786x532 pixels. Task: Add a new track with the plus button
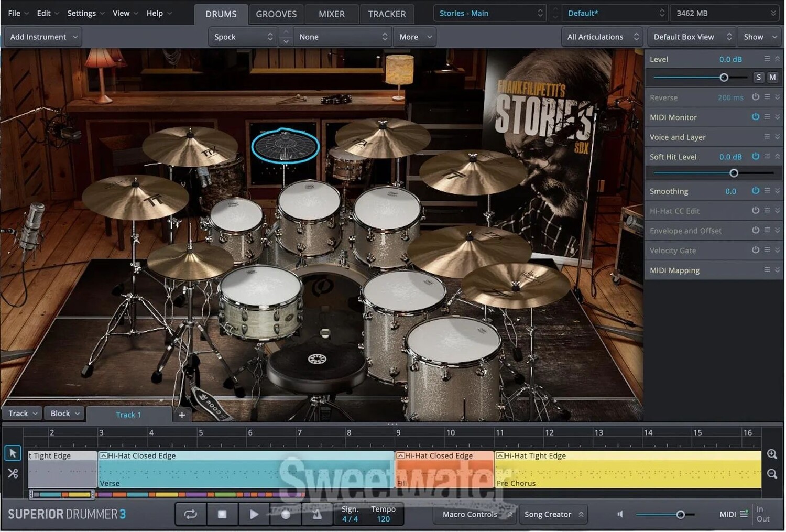click(x=182, y=415)
